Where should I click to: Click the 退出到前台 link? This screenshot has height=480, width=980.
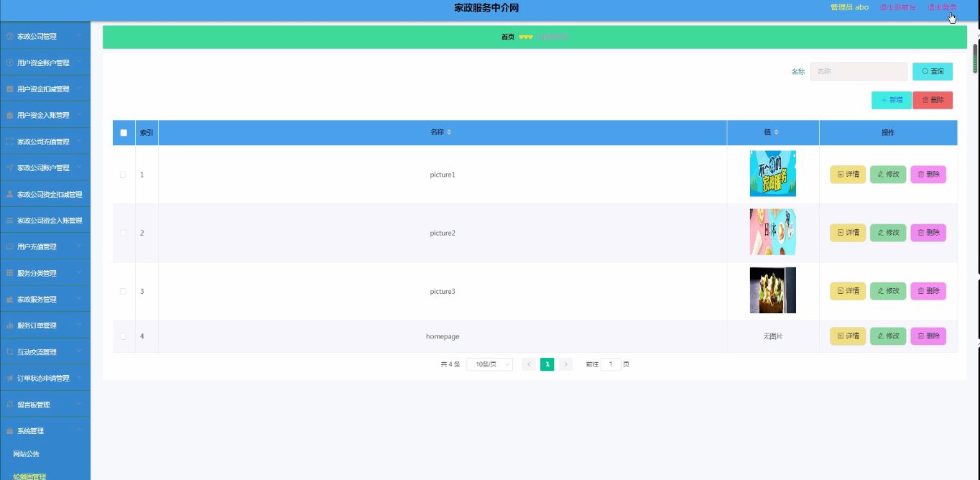[x=898, y=7]
